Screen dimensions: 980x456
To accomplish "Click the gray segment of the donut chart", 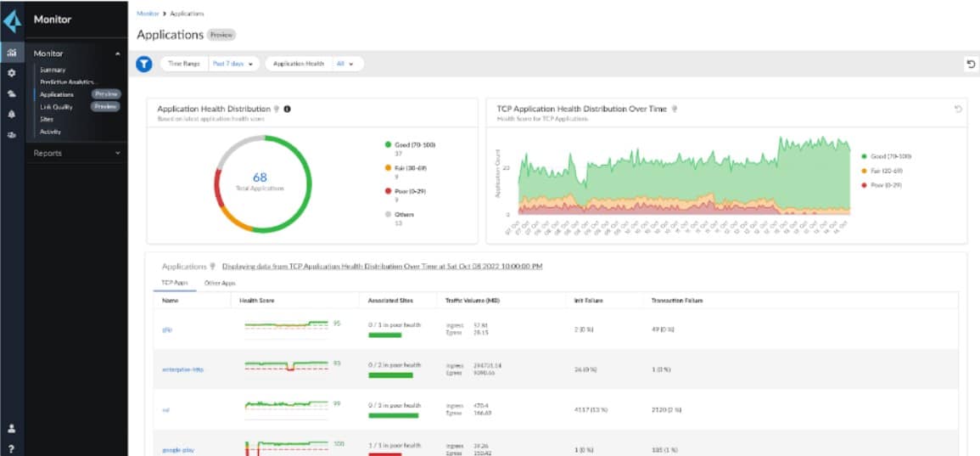I will [234, 148].
